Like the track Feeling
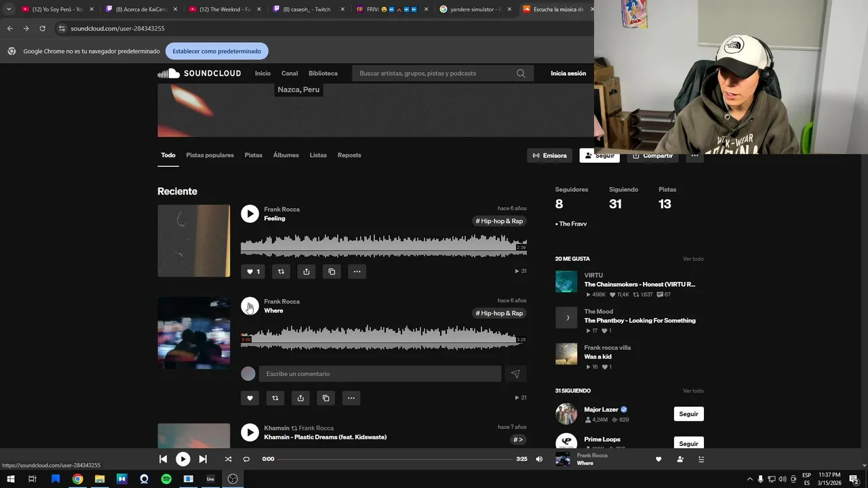Image resolution: width=868 pixels, height=488 pixels. tap(253, 271)
